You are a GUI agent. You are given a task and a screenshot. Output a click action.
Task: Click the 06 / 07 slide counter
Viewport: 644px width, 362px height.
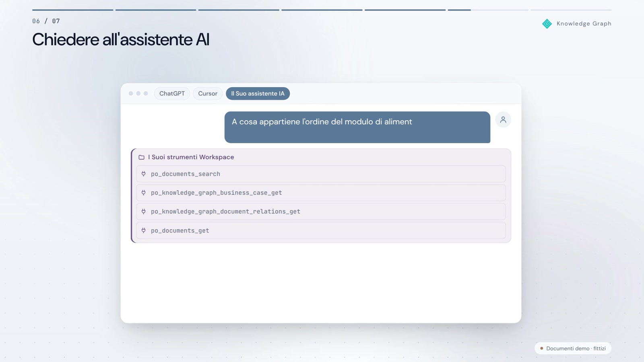click(46, 21)
